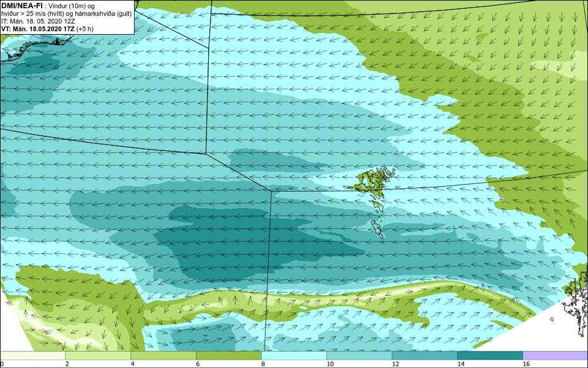Screen dimensions: 588x368
Task: Click the southernmost Faroe island (Suðuroy)
Action: (x=377, y=229)
